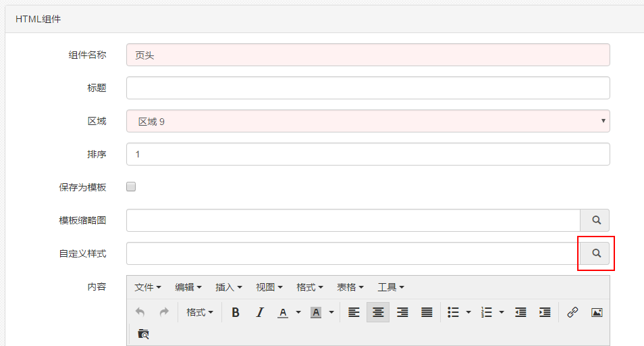Align text center
644x346 pixels.
point(378,312)
